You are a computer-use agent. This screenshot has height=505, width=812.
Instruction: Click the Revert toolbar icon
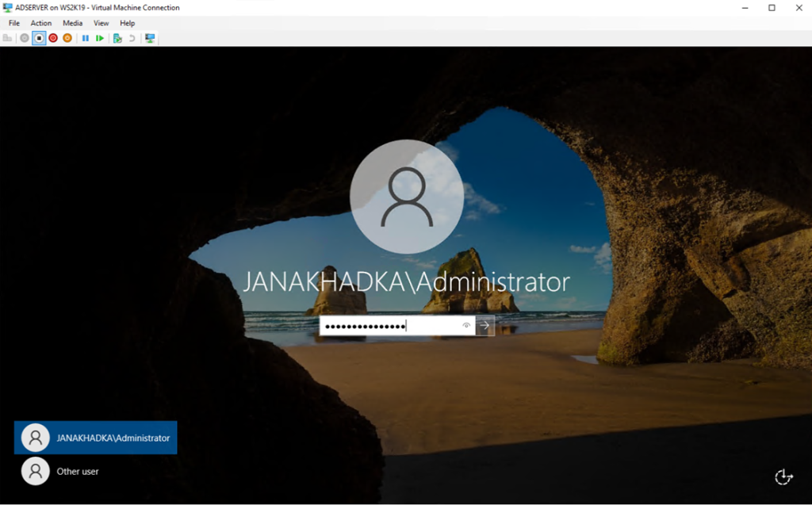tap(132, 38)
